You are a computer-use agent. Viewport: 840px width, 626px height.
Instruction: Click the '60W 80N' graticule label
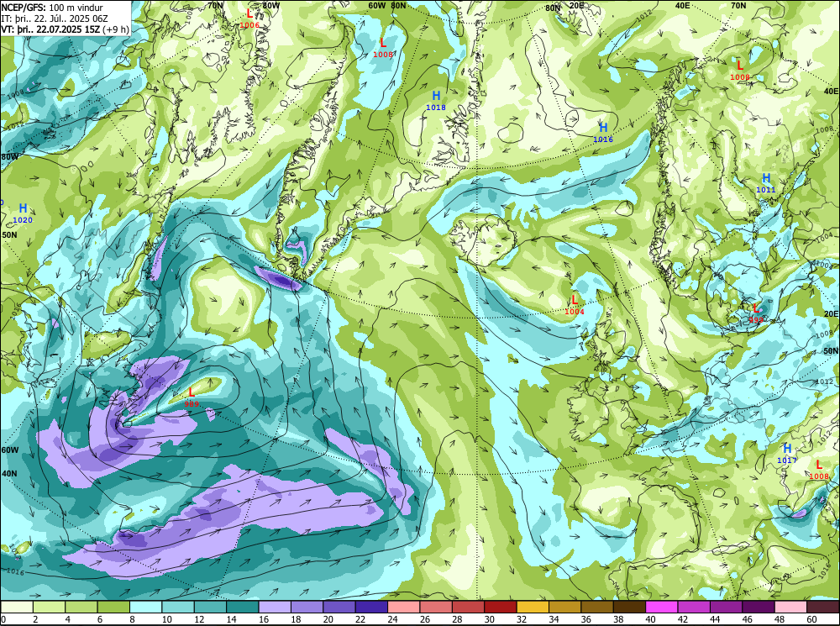tap(386, 5)
